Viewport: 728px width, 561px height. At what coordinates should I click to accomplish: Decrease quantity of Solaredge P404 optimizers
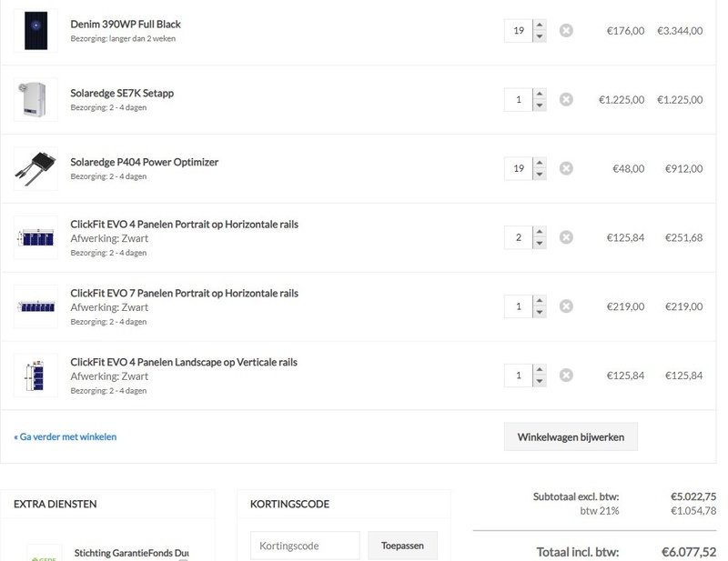coord(540,175)
